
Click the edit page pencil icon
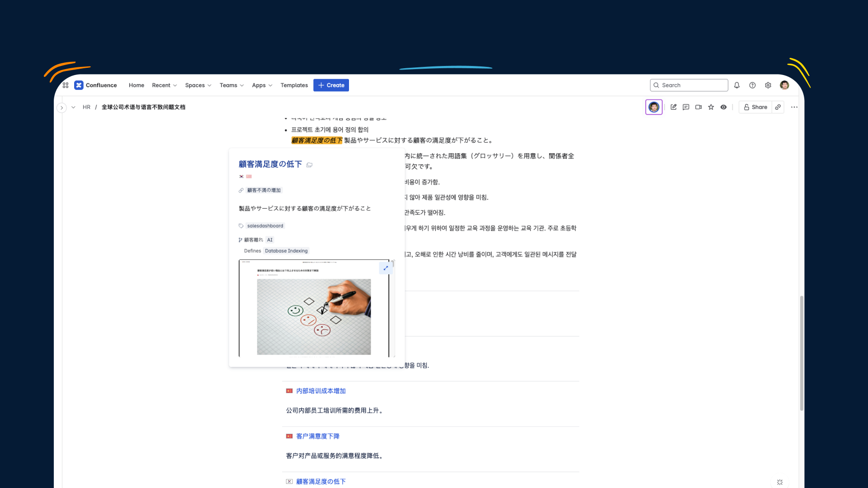[674, 107]
